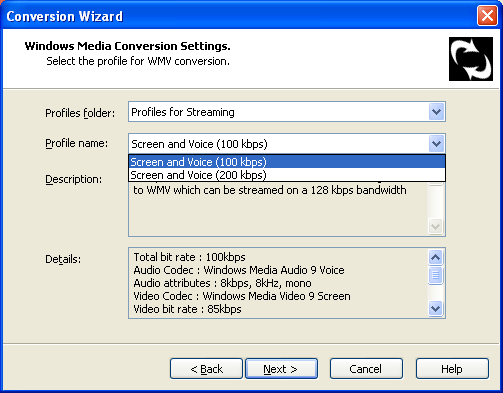Click the Details scrollbar up arrow
The image size is (503, 393).
coord(435,257)
